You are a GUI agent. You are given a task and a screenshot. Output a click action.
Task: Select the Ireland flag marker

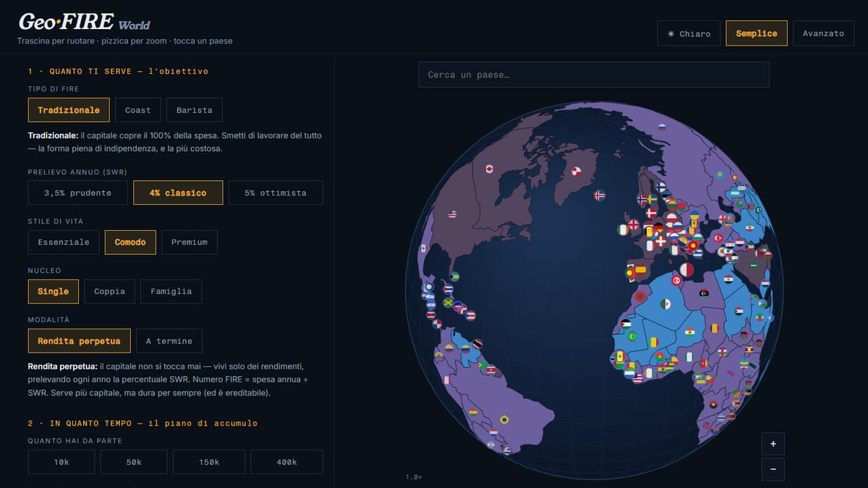[x=623, y=230]
